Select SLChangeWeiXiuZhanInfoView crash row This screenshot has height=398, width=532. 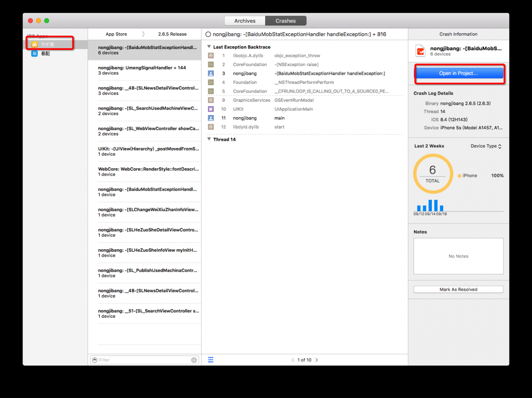click(x=145, y=212)
